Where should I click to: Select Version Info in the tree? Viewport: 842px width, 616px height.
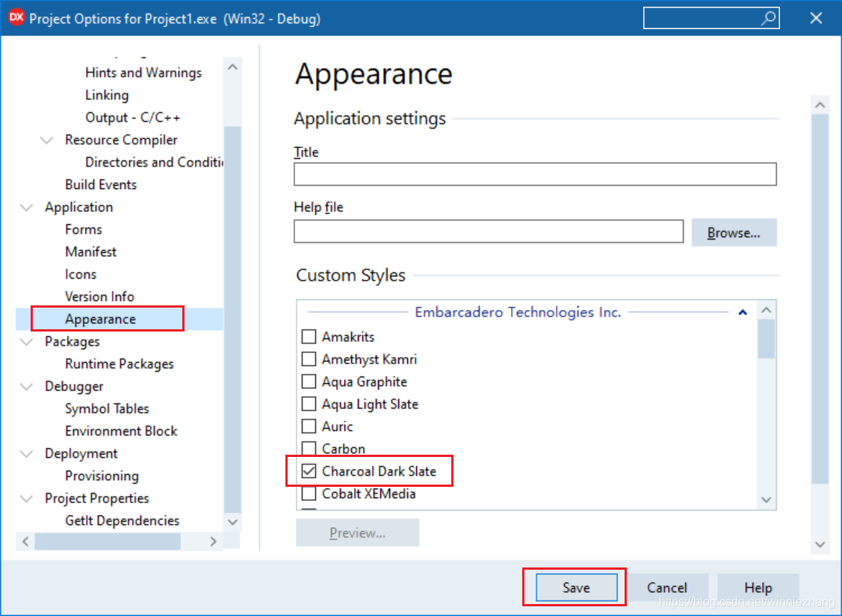coord(99,296)
